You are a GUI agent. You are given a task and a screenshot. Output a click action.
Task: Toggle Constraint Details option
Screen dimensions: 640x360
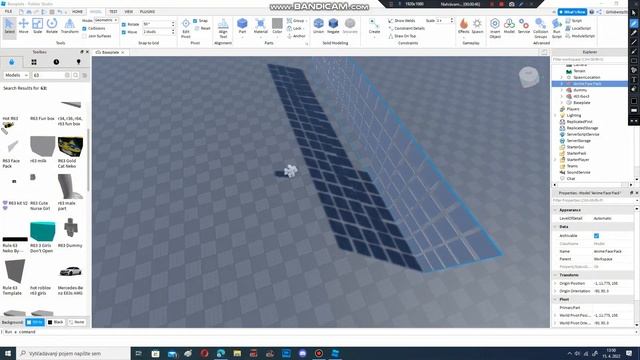[x=407, y=28]
